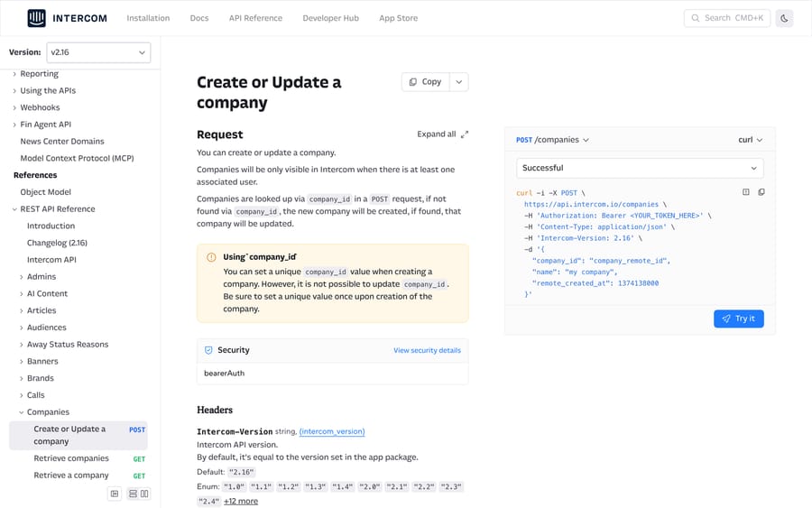The image size is (812, 508).
Task: Open Retrieve companies GET item
Action: (78, 458)
